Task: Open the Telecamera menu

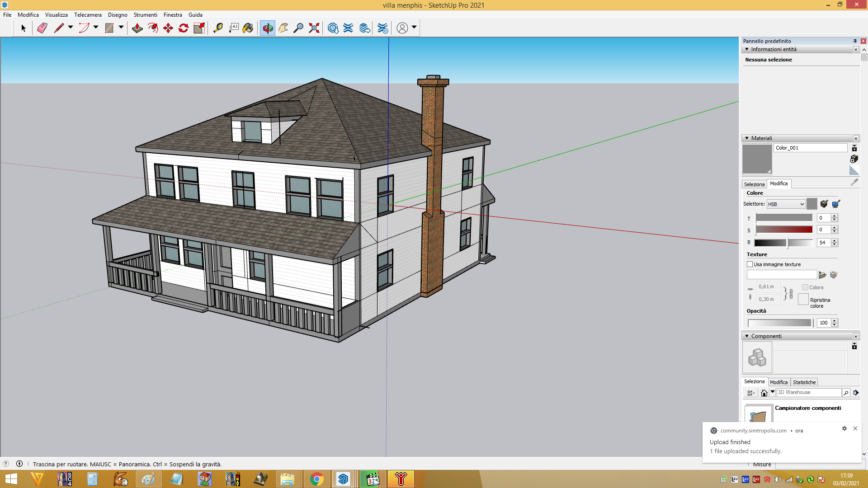Action: [88, 15]
